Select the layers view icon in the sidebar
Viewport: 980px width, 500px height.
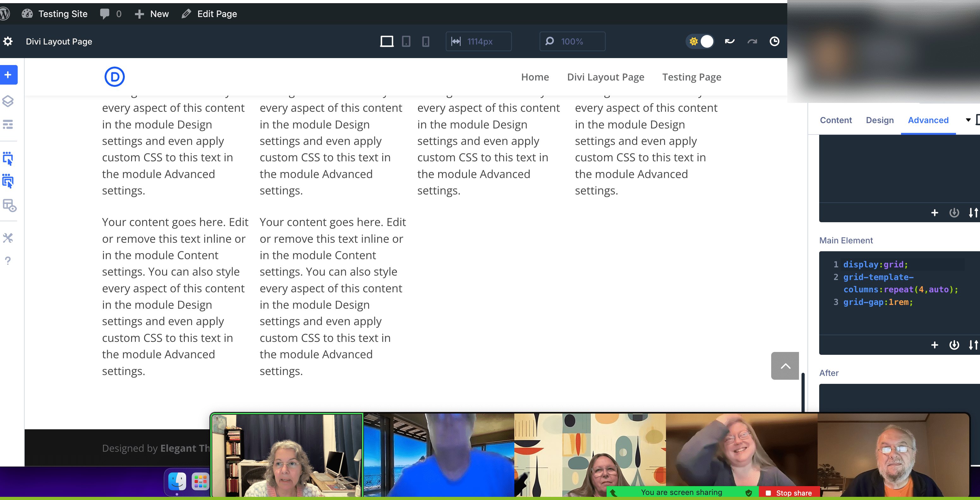[8, 102]
